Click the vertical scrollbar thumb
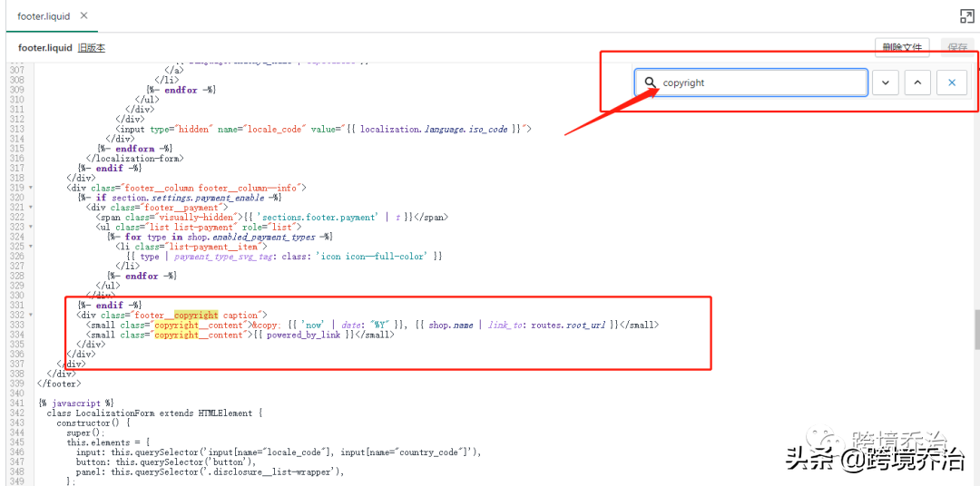This screenshot has height=486, width=980. [976, 329]
